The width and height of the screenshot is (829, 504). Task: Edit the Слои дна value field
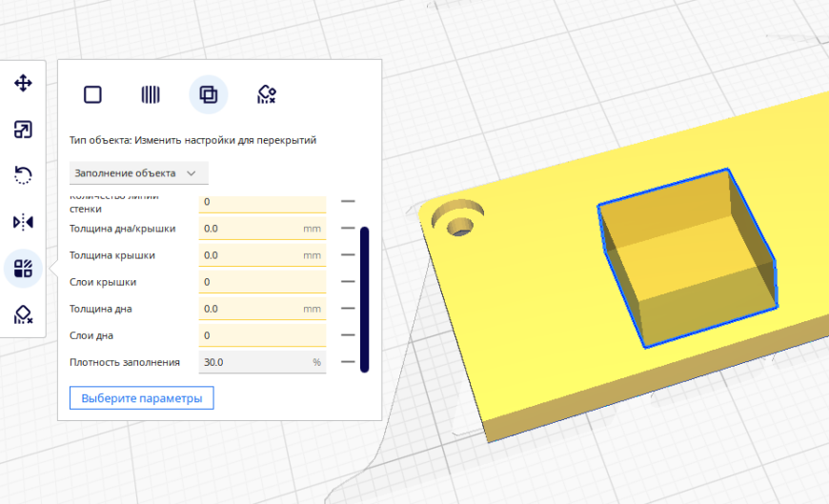pyautogui.click(x=262, y=335)
